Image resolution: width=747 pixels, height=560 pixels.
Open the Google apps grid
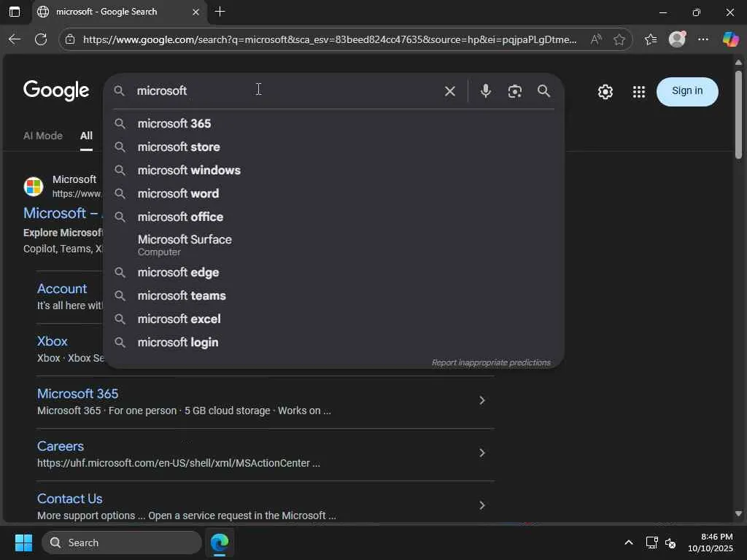[639, 91]
